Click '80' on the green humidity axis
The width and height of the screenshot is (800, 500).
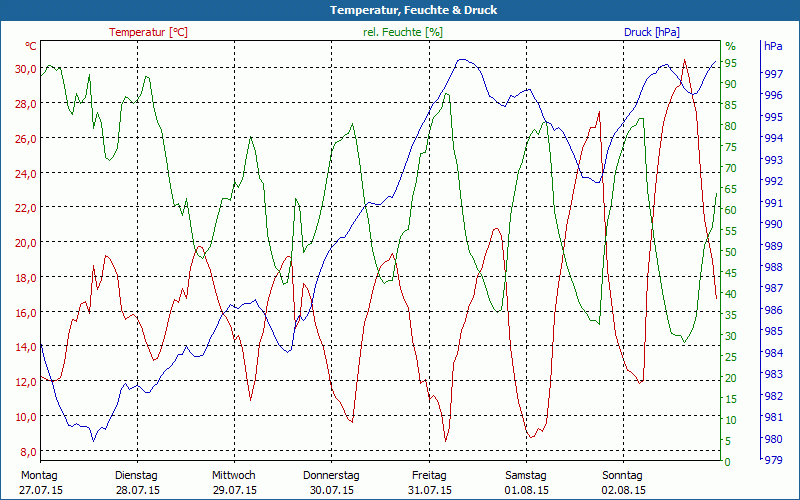(731, 126)
